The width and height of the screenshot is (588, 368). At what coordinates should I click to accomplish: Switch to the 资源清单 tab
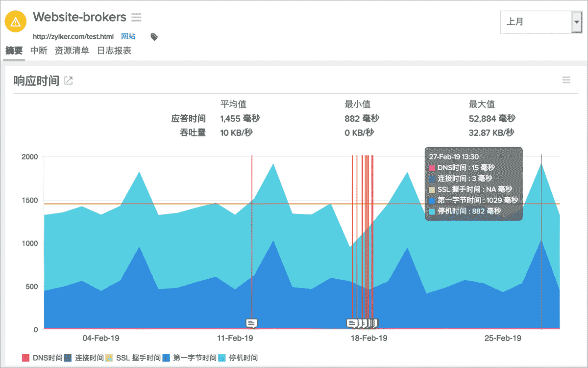pyautogui.click(x=72, y=51)
